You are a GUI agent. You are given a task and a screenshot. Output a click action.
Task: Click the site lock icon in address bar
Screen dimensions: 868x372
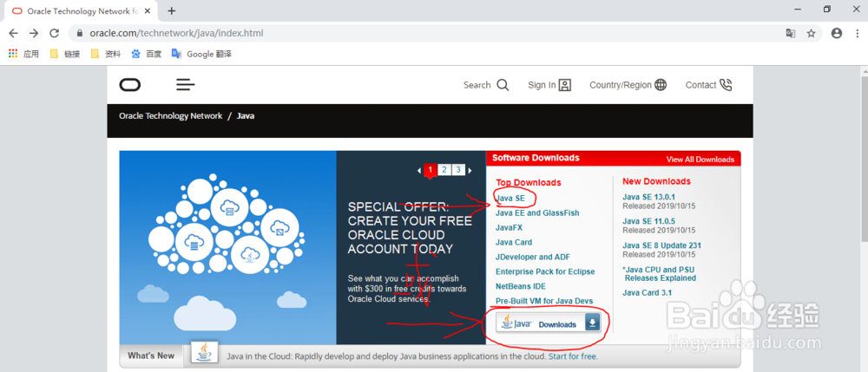[79, 33]
